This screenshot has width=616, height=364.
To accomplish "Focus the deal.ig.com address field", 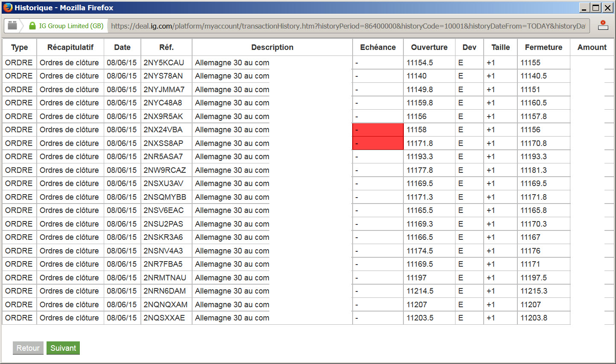I will point(348,26).
